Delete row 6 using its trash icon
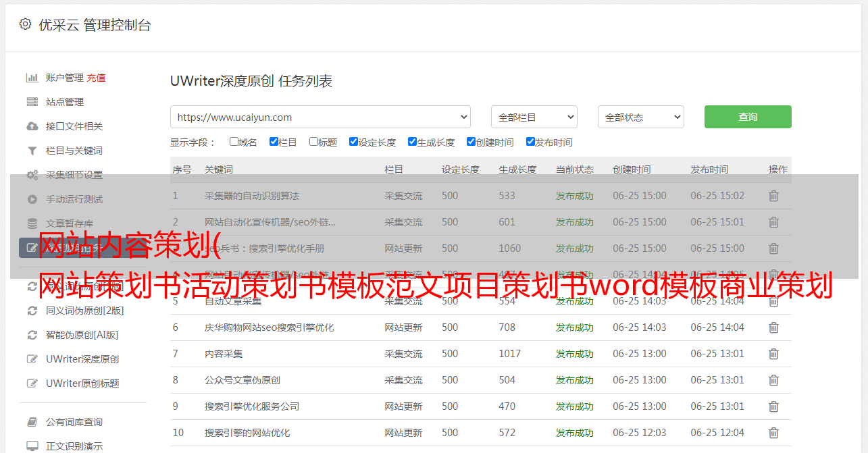 tap(773, 327)
